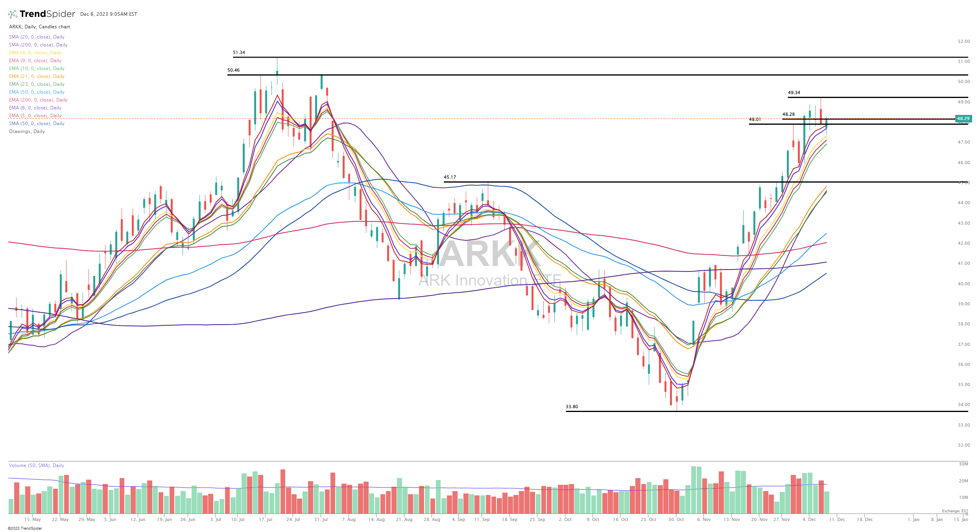
Task: Click the 10M volume axis label
Action: [963, 497]
